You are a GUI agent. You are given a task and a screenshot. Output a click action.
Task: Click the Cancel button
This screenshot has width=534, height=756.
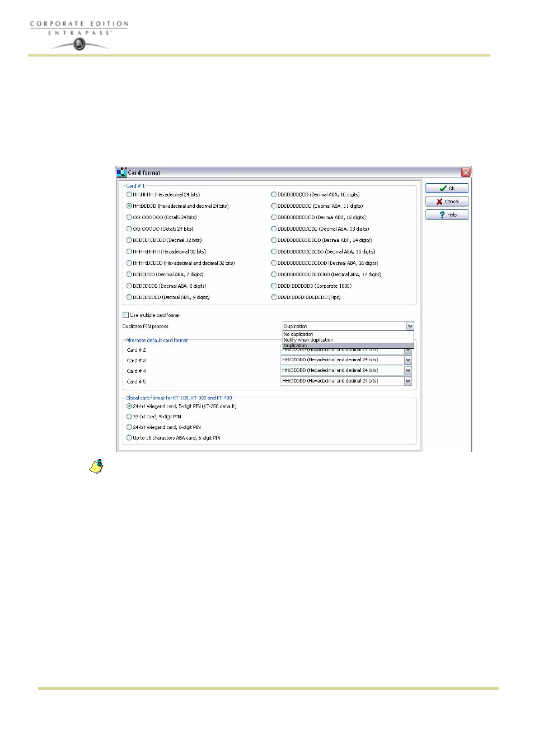(x=447, y=202)
